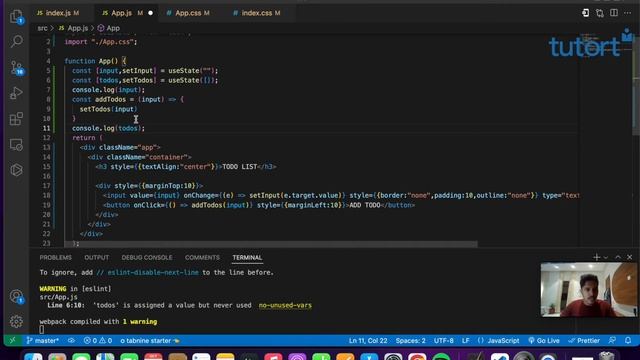Click the App.js breadcrumb

coord(73,28)
